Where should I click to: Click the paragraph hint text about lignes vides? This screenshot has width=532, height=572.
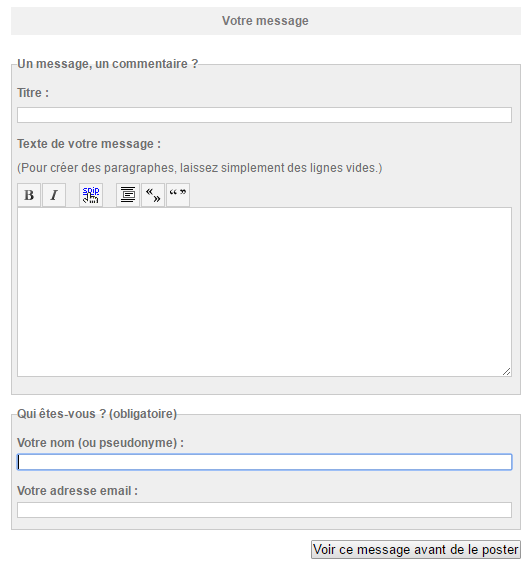pos(200,168)
